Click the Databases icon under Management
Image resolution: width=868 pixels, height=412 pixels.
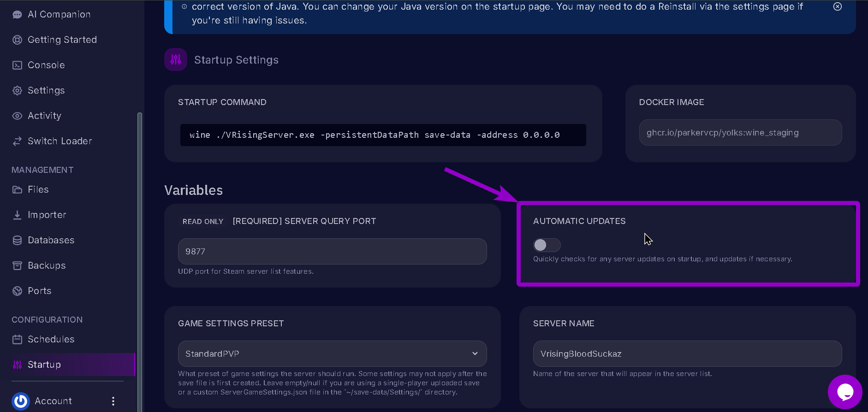point(17,240)
